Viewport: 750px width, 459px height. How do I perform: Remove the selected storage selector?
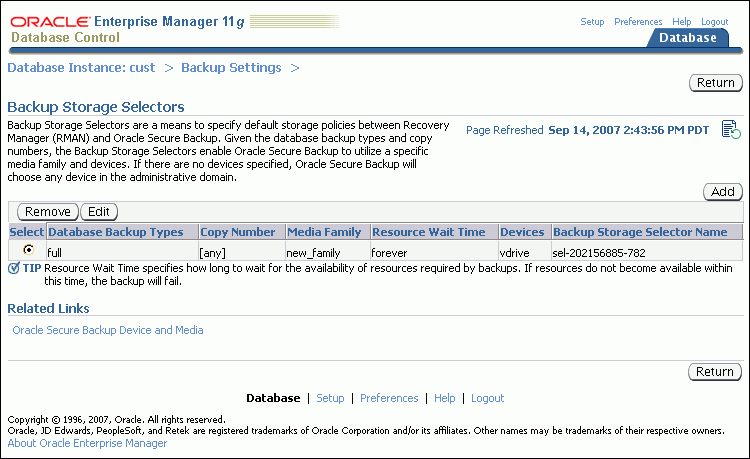(x=48, y=211)
